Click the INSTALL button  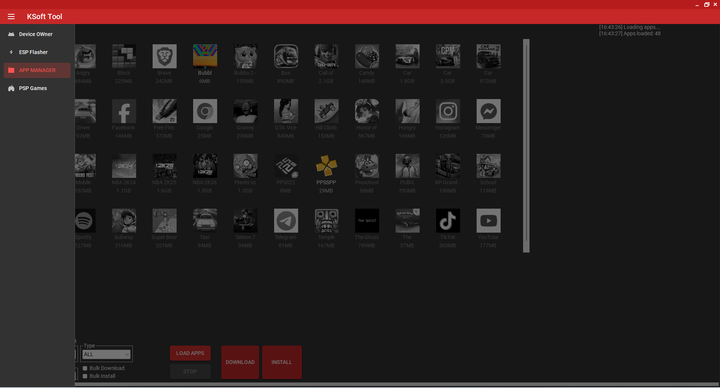tap(281, 362)
